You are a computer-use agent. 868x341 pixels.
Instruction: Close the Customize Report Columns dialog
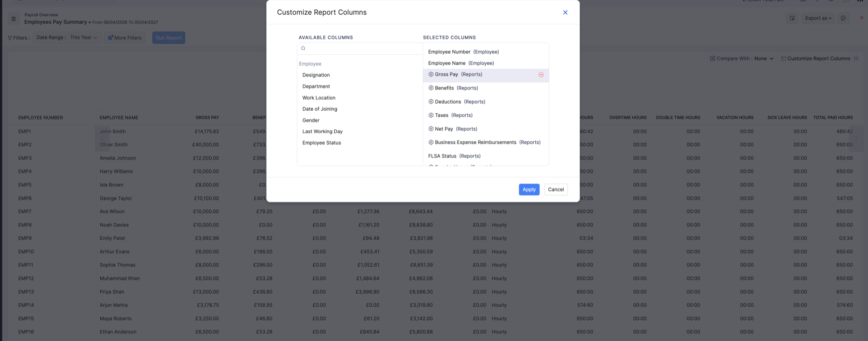(x=565, y=12)
